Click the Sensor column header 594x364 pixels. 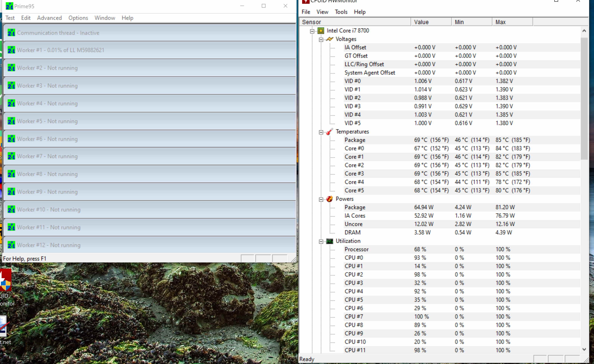click(355, 22)
